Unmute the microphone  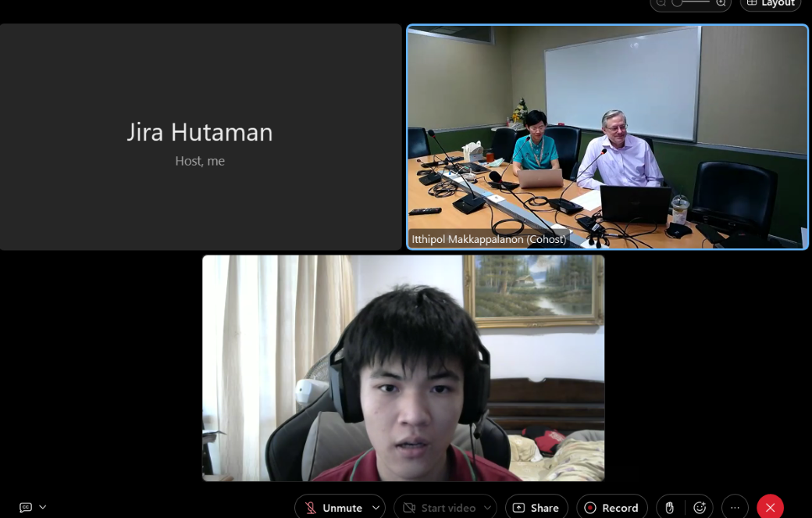[x=333, y=508]
